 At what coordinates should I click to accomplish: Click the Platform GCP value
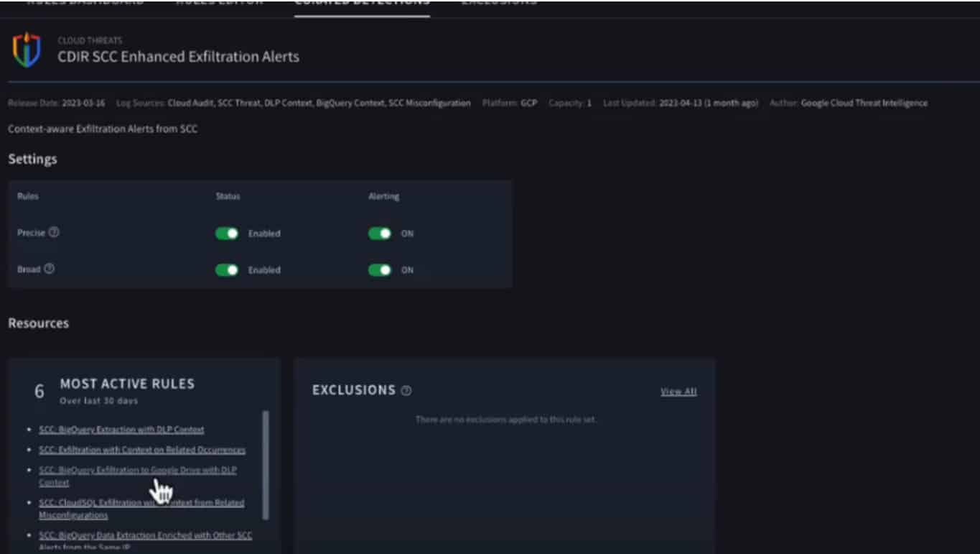[529, 103]
